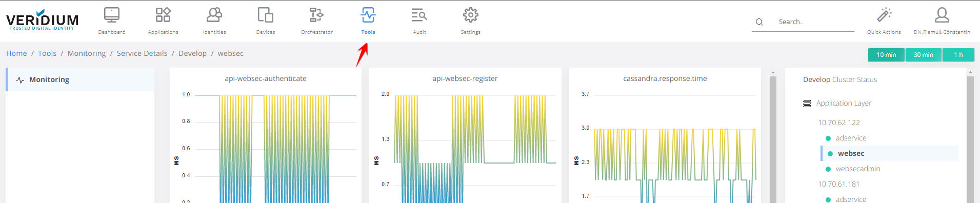Image resolution: width=980 pixels, height=203 pixels.
Task: Select websecadmin service in cluster tree
Action: tap(858, 169)
